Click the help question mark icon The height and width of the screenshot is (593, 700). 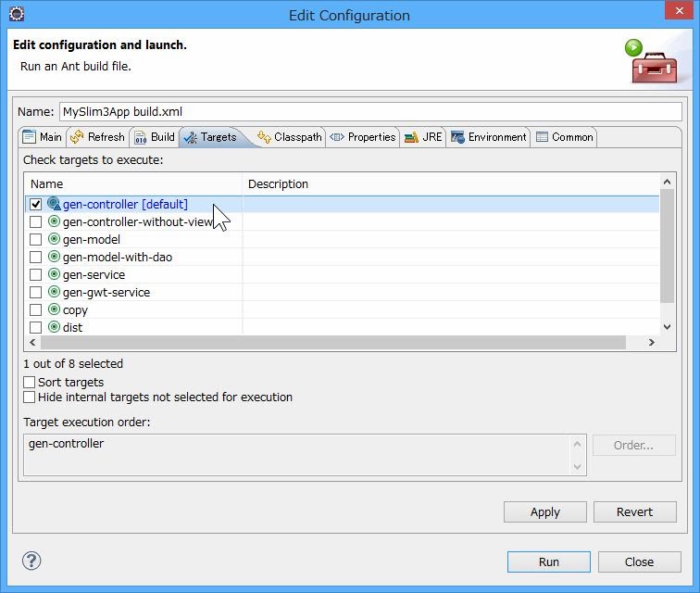(x=31, y=561)
